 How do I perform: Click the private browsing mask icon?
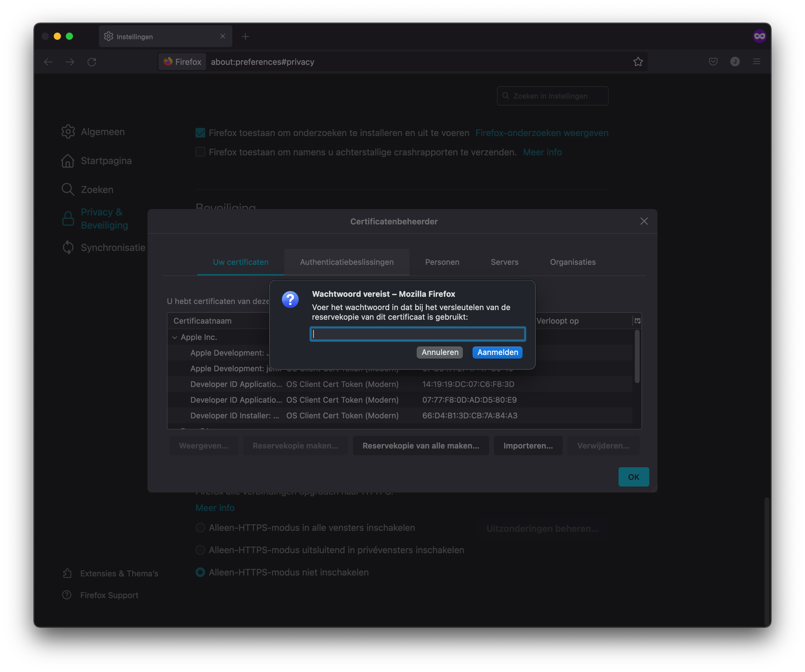pyautogui.click(x=759, y=36)
